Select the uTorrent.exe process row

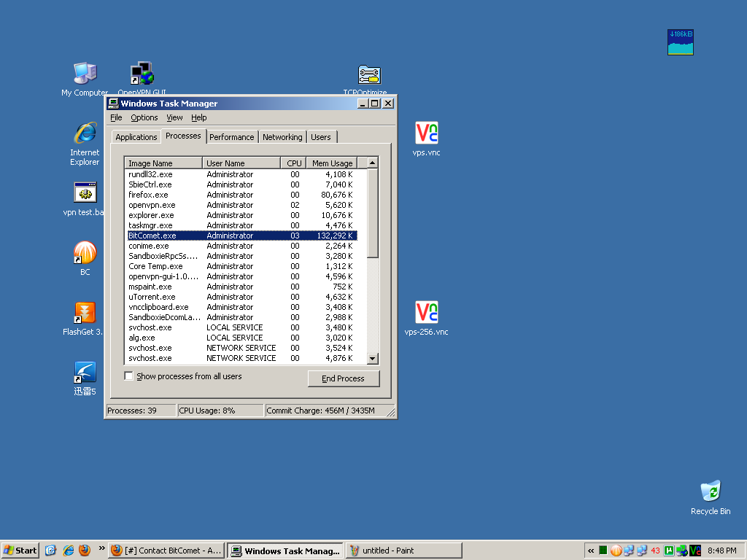pos(242,297)
